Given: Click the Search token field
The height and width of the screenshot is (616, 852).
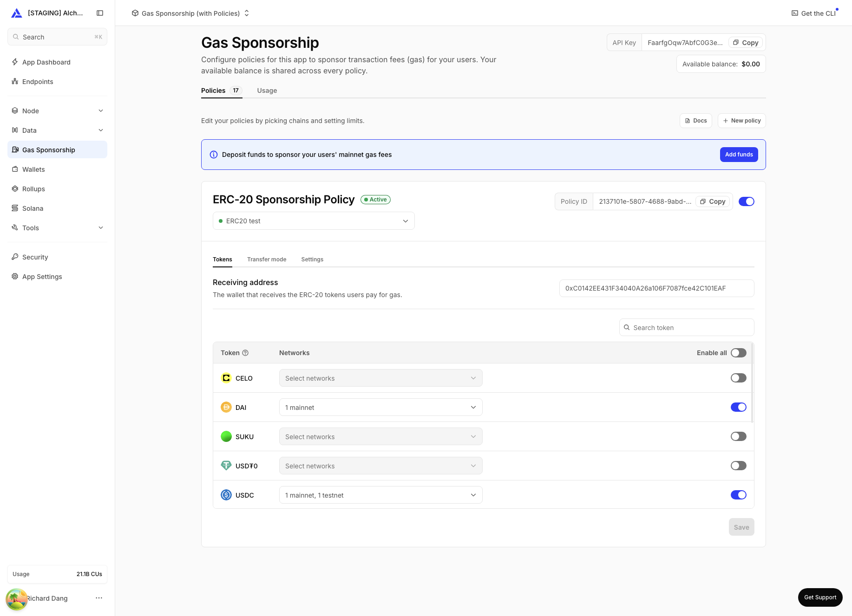Looking at the screenshot, I should point(687,327).
